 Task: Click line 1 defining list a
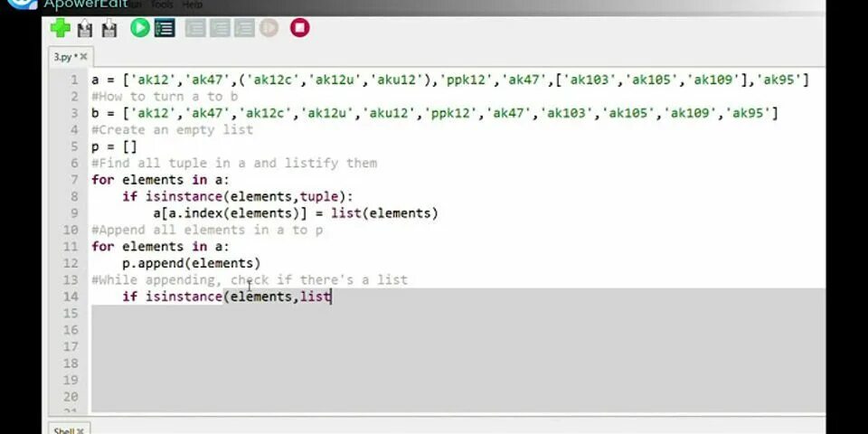[x=450, y=80]
